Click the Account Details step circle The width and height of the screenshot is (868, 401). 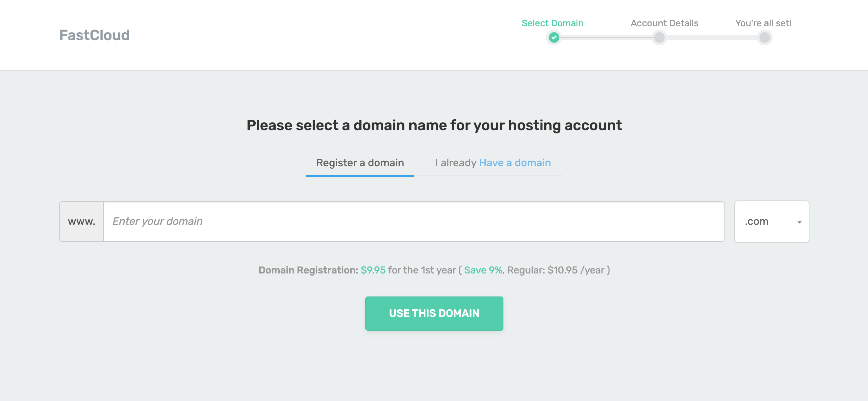click(x=659, y=37)
